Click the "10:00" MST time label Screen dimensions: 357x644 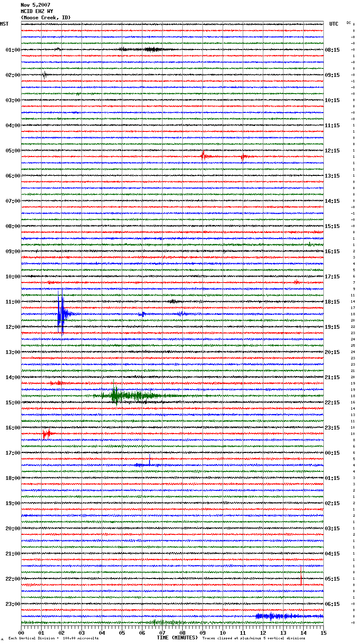[13, 277]
